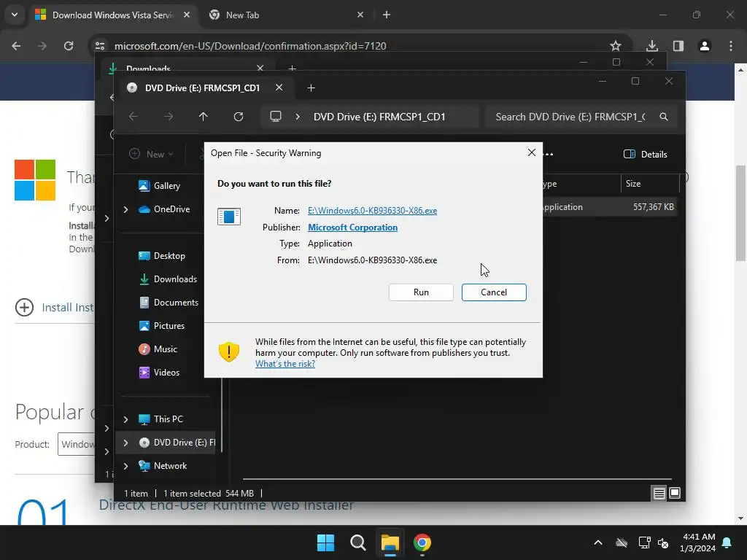Open a new Chrome tab
747x560 pixels.
point(387,15)
